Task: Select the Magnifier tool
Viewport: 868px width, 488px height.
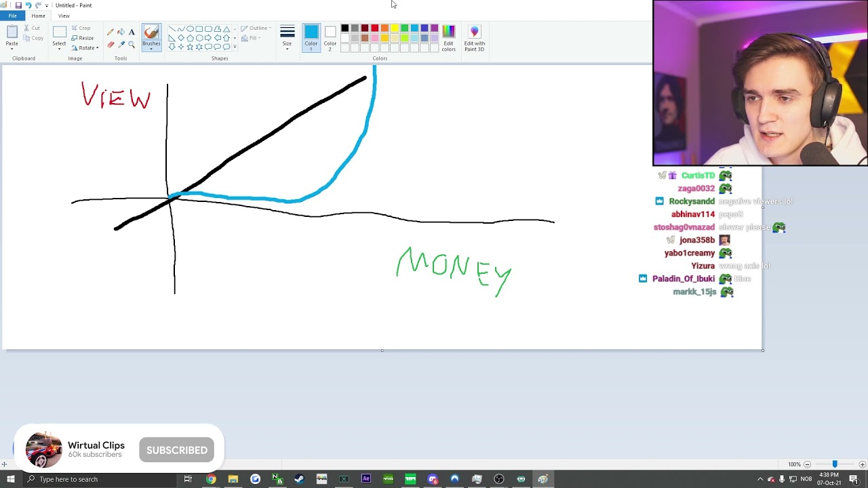Action: 132,45
